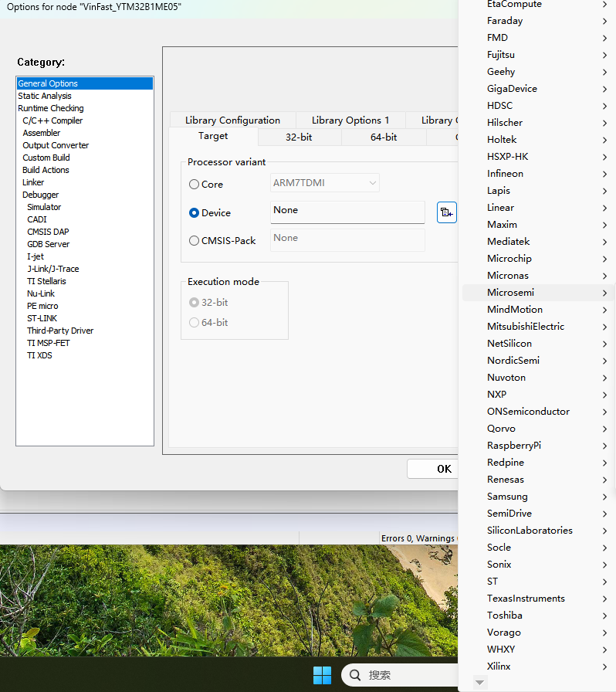Click the taskbar search box
This screenshot has width=616, height=692.
400,675
